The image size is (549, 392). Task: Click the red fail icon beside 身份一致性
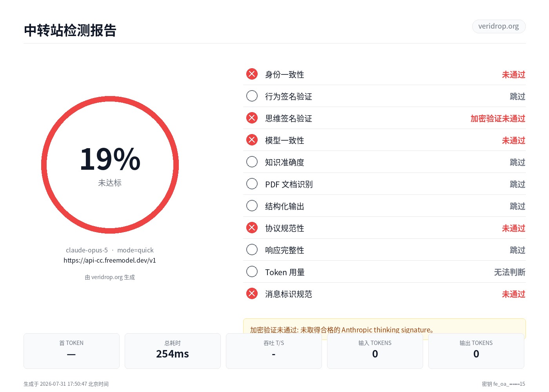[x=252, y=74]
